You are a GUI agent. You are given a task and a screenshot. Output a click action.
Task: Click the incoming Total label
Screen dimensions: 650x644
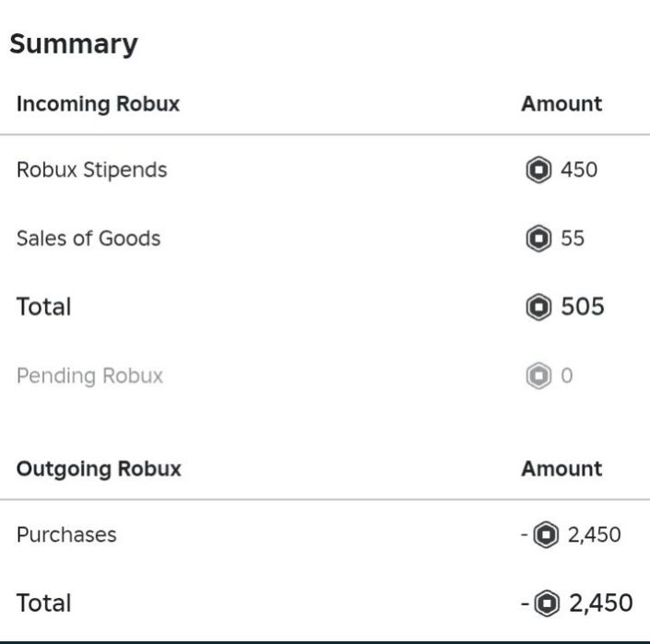pyautogui.click(x=44, y=307)
